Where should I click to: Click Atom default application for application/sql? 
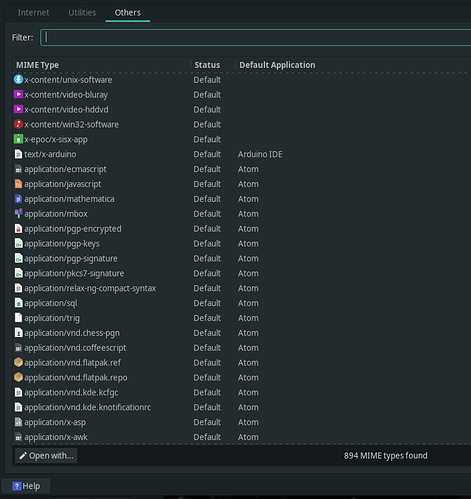(x=248, y=303)
